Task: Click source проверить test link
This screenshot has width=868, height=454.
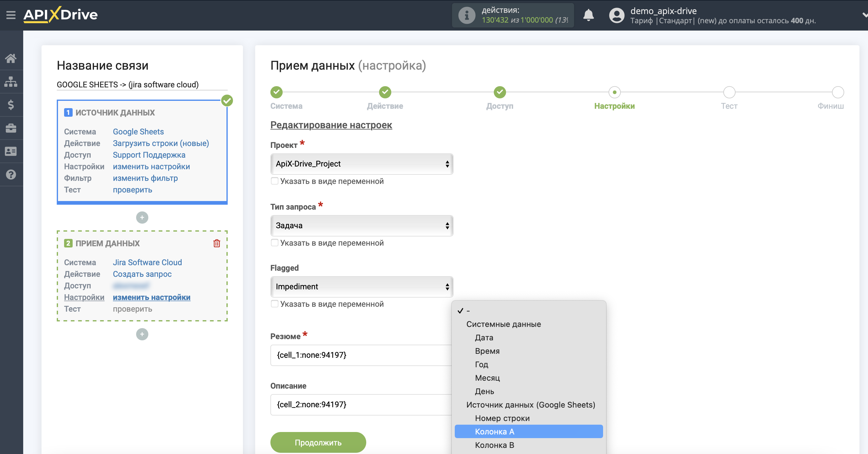Action: pyautogui.click(x=132, y=190)
